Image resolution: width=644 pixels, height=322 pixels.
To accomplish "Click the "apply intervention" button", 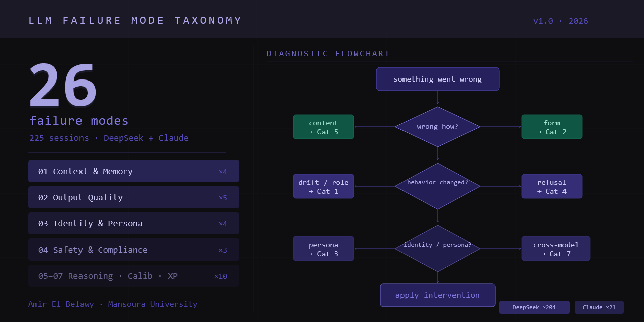I will pyautogui.click(x=437, y=295).
